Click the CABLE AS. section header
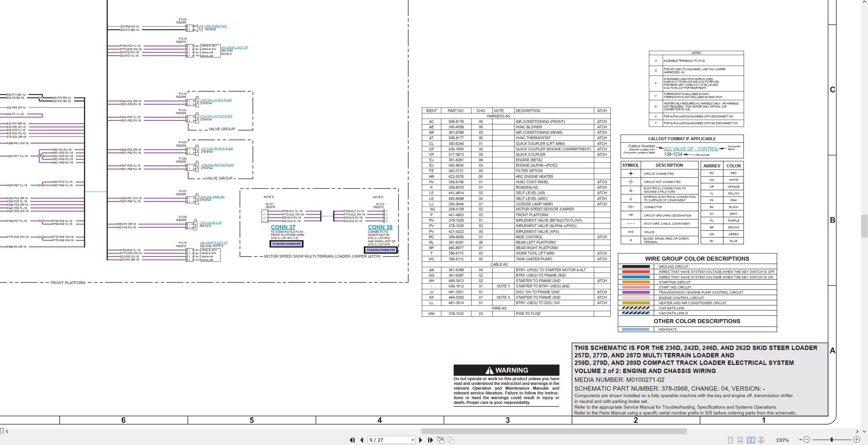The image size is (868, 445). coord(499,264)
